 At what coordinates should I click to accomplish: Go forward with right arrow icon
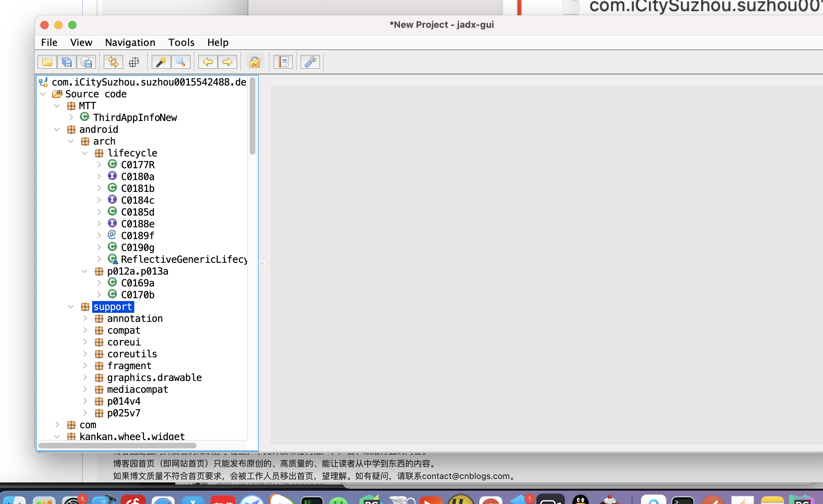[x=227, y=62]
